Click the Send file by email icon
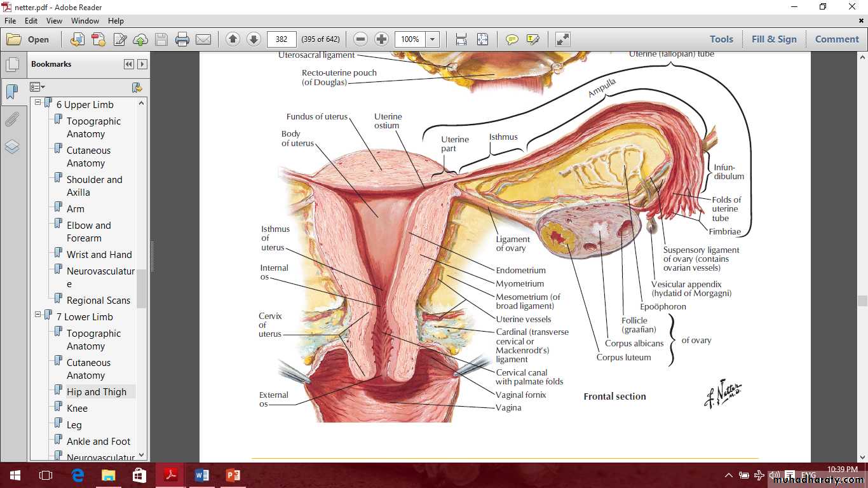This screenshot has width=868, height=488. tap(203, 39)
